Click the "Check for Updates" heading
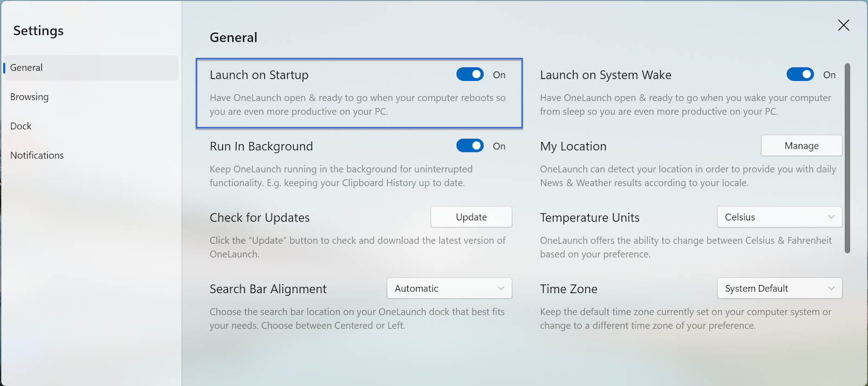The width and height of the screenshot is (868, 386). 260,218
